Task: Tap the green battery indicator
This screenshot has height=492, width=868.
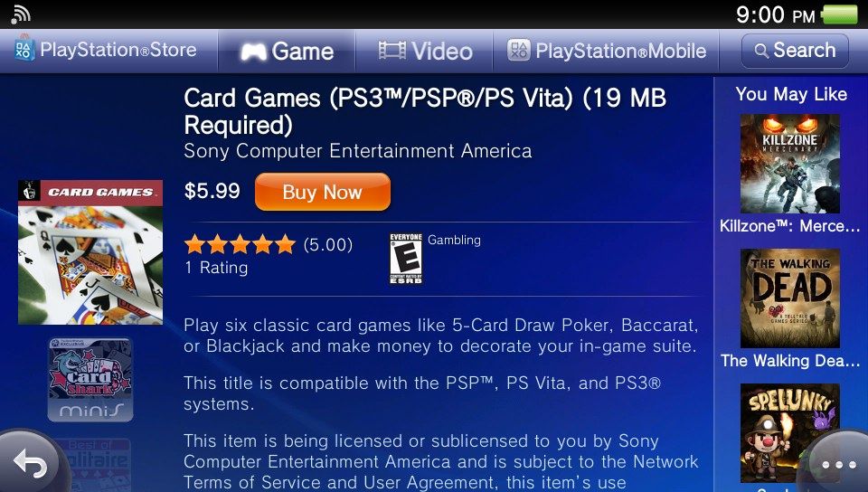Action: (x=840, y=14)
